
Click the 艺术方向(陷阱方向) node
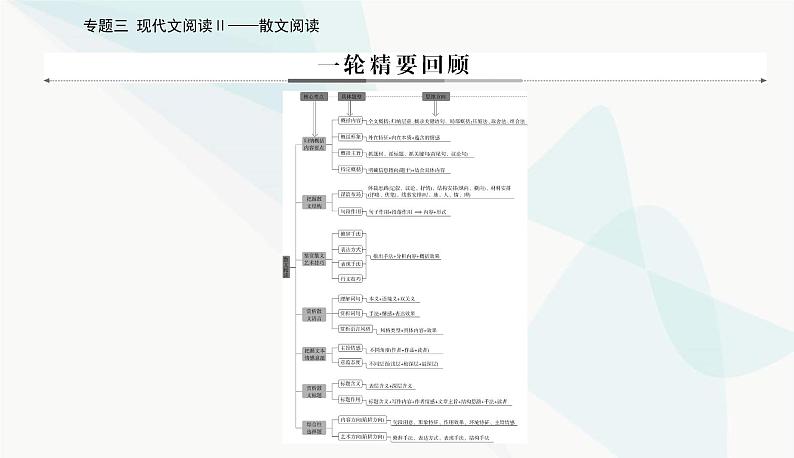click(362, 436)
